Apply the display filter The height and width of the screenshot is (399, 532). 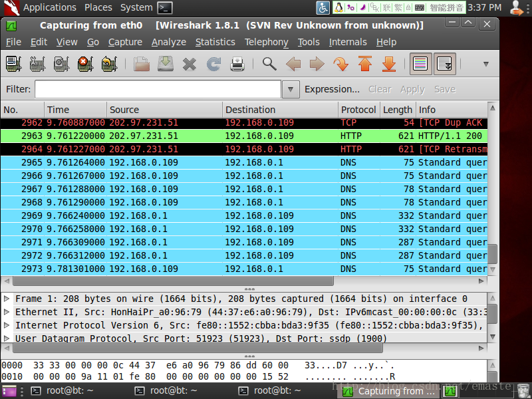pos(412,89)
